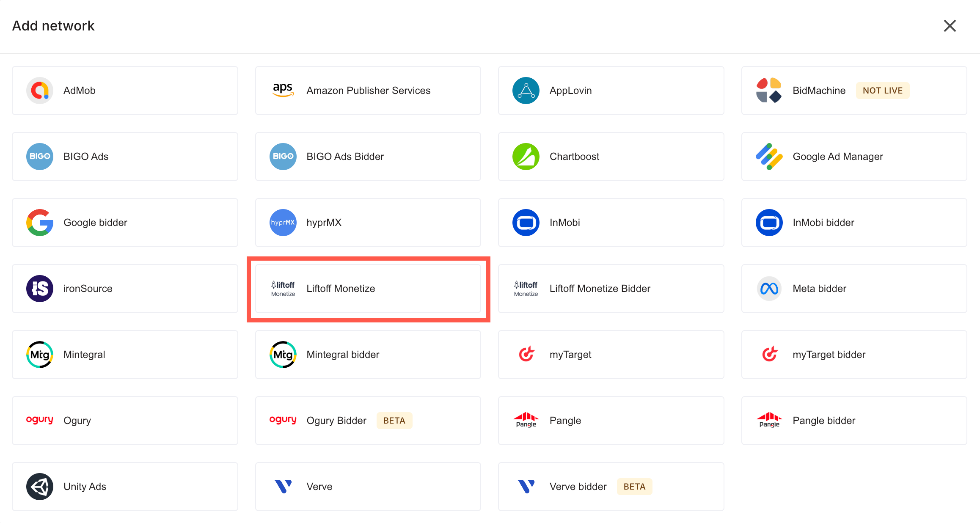This screenshot has height=523, width=980.
Task: Click the Verve blue V logo
Action: pyautogui.click(x=283, y=487)
